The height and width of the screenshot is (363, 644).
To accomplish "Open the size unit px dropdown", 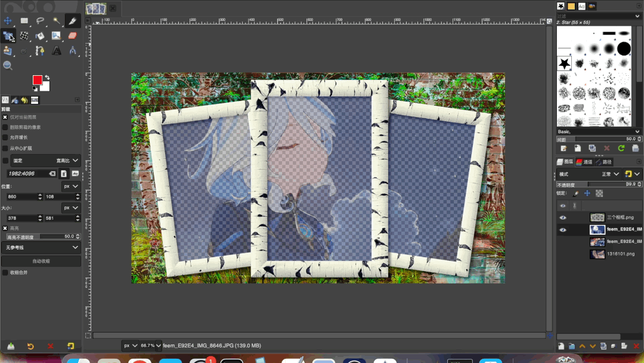I will 70,208.
